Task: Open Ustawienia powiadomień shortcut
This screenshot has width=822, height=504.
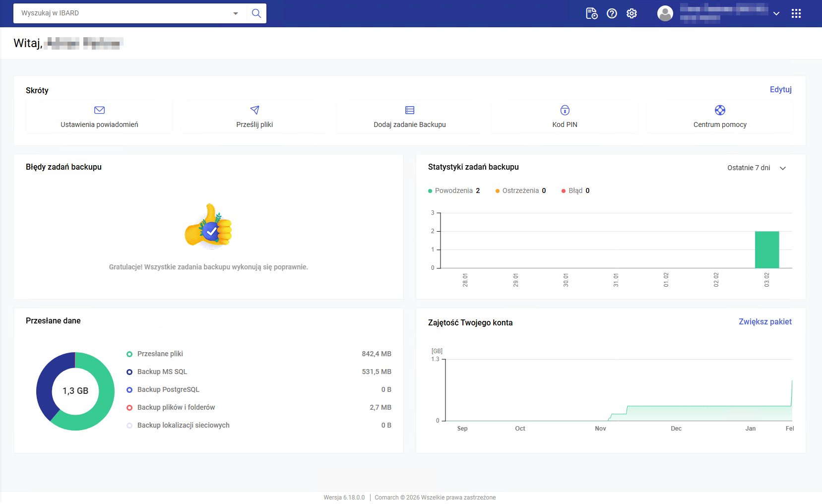Action: point(99,117)
